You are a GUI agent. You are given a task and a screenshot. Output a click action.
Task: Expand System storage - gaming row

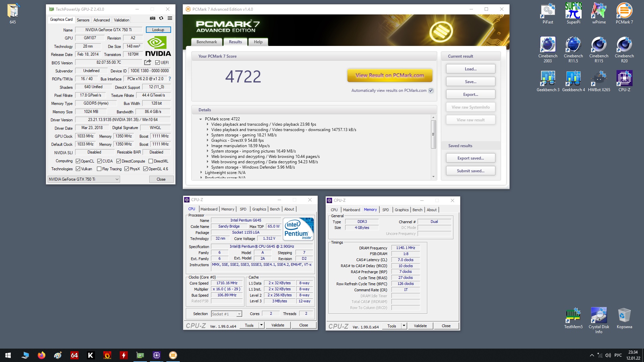[208, 135]
